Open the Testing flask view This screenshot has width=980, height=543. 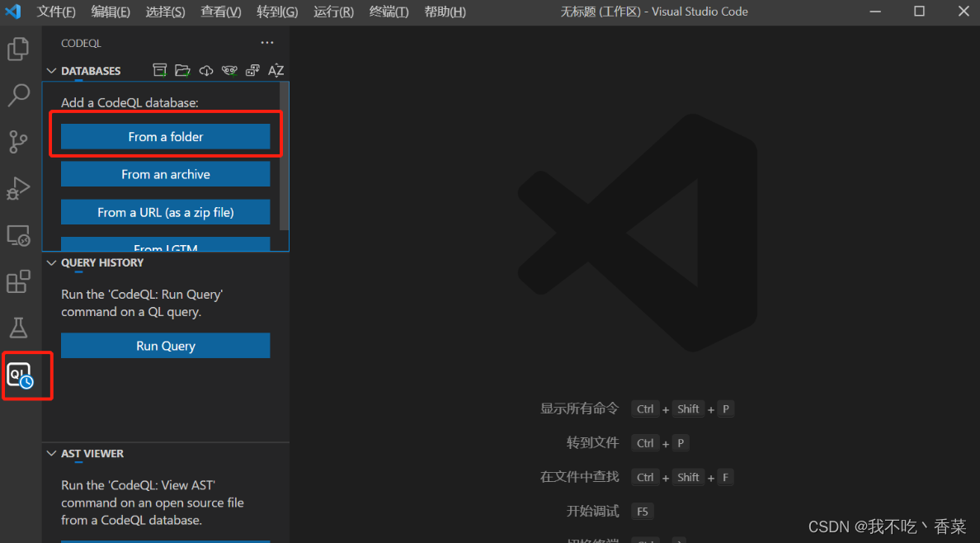(18, 327)
